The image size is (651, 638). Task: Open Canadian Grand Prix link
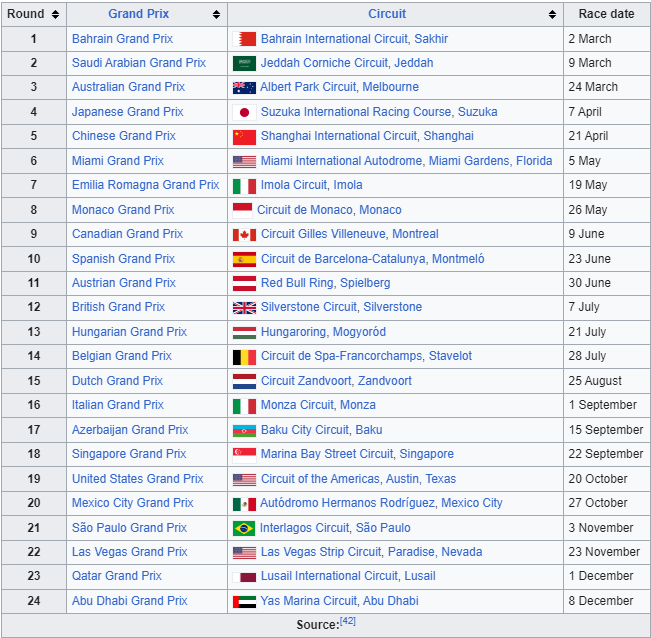pyautogui.click(x=127, y=234)
